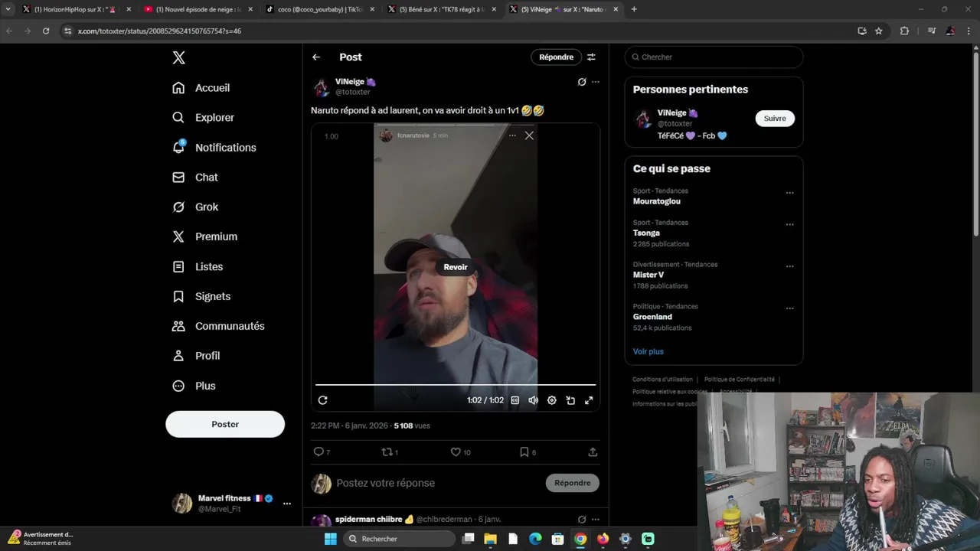Mute the video volume
980x551 pixels.
click(x=534, y=400)
